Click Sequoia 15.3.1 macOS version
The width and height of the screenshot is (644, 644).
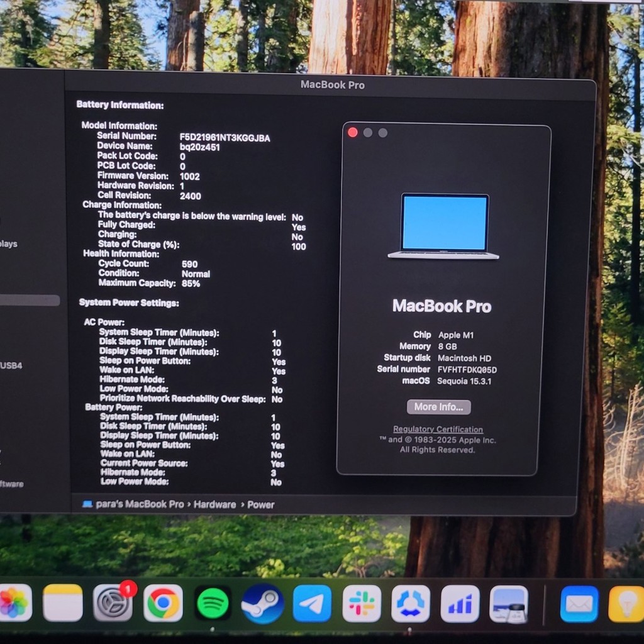(x=464, y=381)
